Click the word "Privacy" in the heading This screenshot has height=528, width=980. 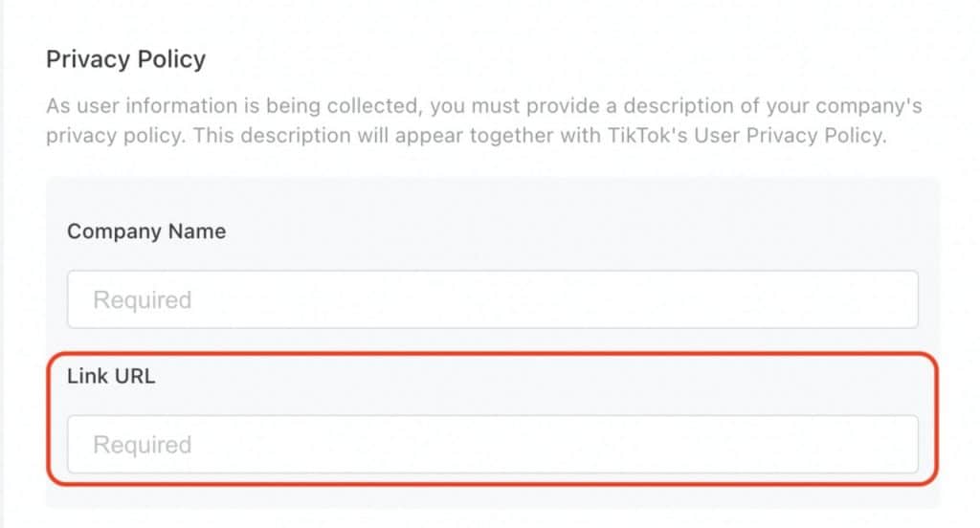point(87,59)
